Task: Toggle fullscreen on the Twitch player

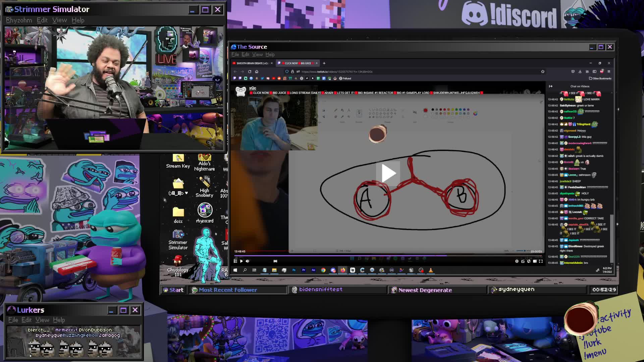Action: click(x=541, y=261)
